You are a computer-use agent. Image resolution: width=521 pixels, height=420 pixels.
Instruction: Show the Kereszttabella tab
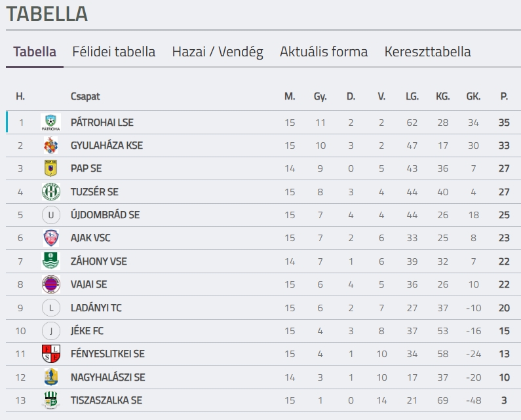[428, 52]
